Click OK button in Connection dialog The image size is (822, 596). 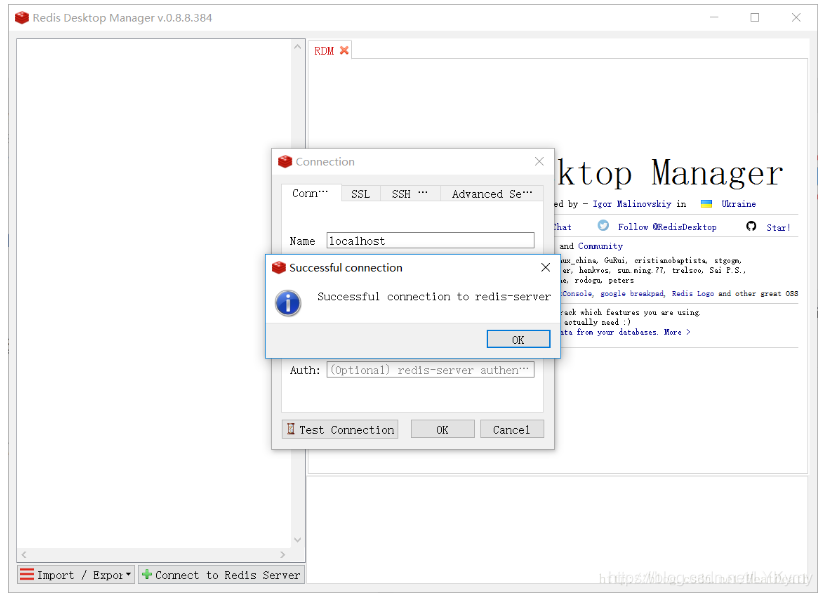(x=442, y=429)
